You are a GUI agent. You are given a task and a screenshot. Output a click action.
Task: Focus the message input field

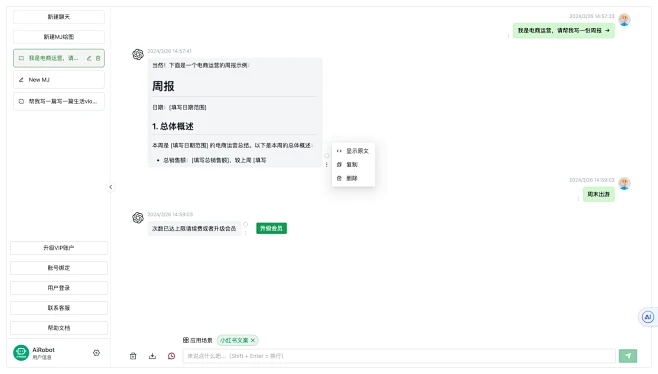click(399, 356)
